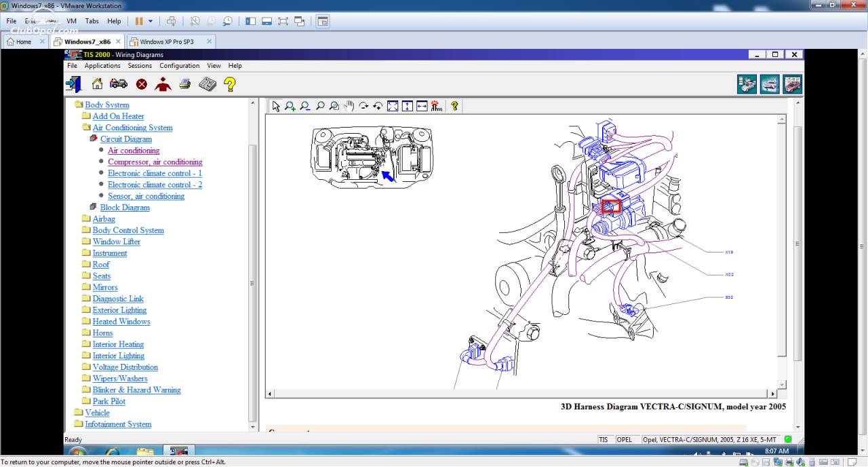This screenshot has width=868, height=467.
Task: Open the Applications menu
Action: point(102,66)
